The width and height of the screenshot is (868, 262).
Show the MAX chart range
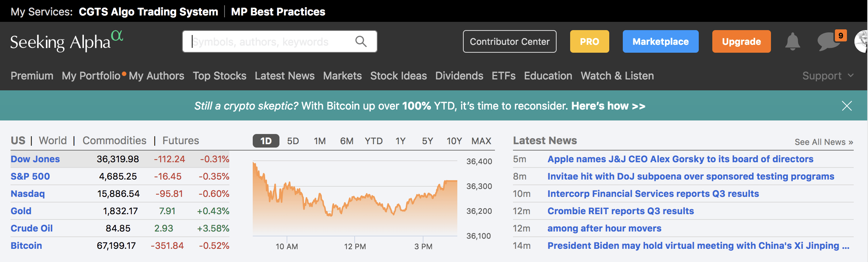(x=481, y=141)
